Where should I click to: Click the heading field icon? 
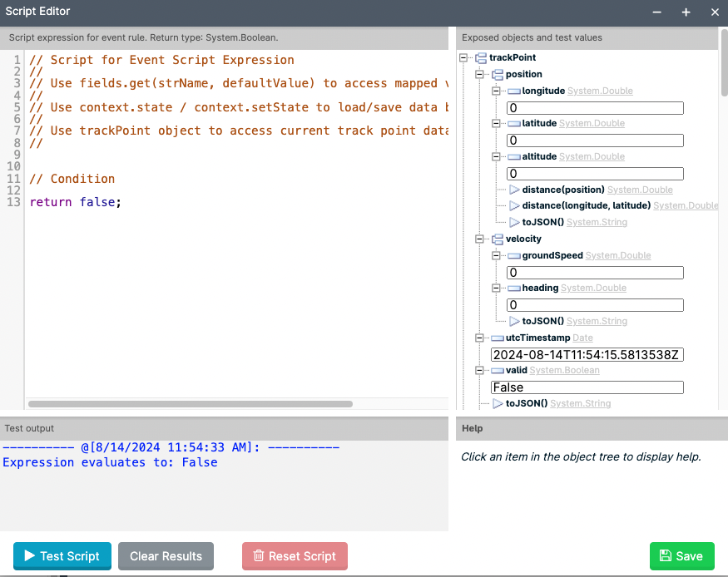point(513,288)
